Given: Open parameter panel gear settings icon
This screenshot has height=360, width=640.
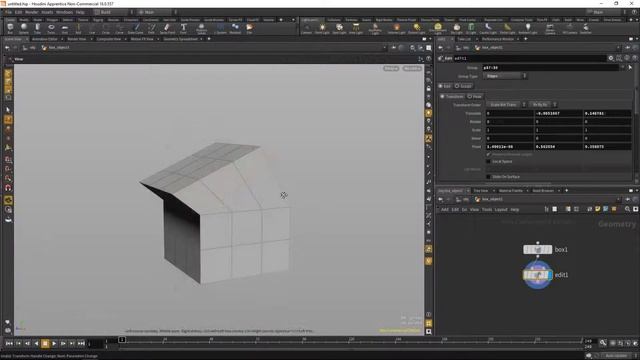Looking at the screenshot, I should coord(611,58).
